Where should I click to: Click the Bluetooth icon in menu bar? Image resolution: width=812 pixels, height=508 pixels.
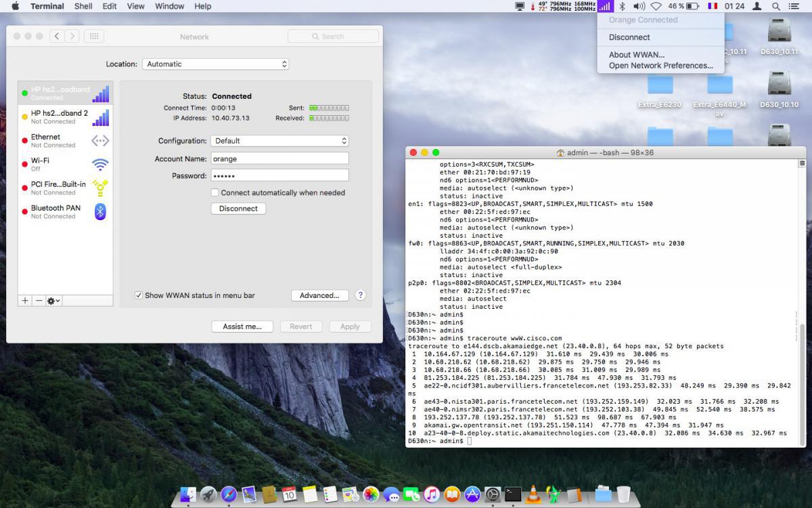point(623,6)
